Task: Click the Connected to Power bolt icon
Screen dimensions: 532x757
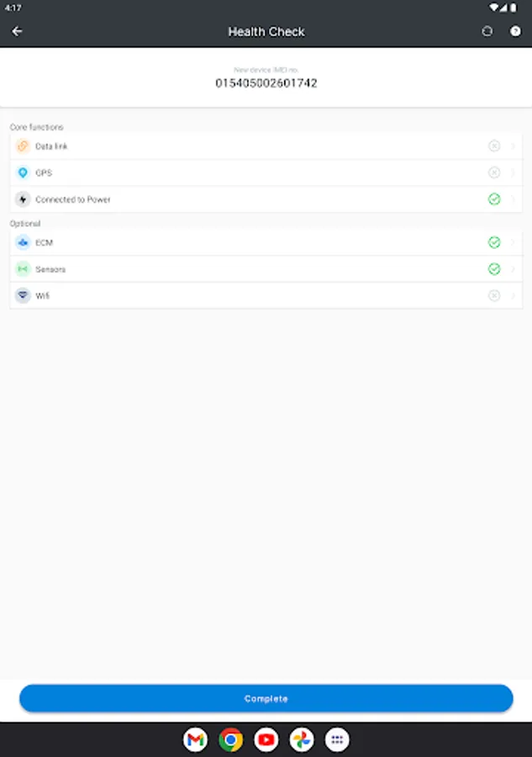Action: [23, 199]
